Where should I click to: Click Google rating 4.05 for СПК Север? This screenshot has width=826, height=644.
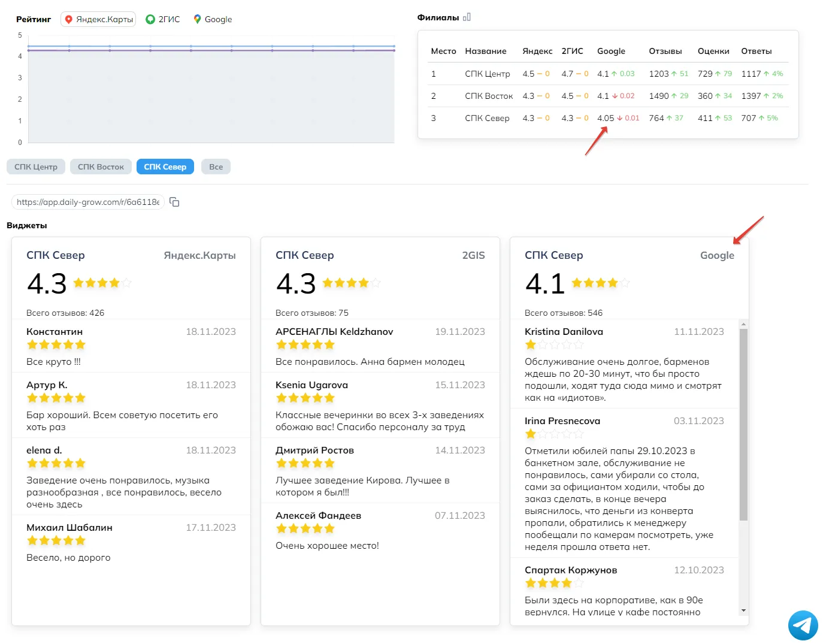(x=606, y=118)
